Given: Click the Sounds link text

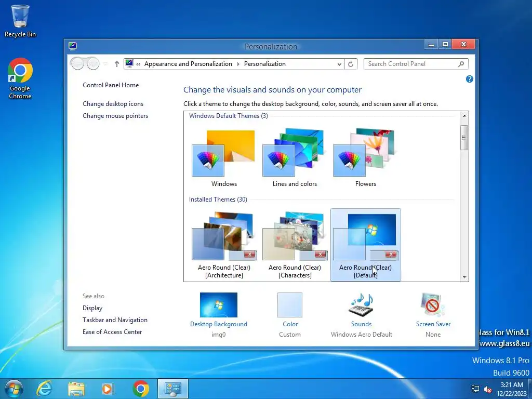Looking at the screenshot, I should tap(362, 324).
